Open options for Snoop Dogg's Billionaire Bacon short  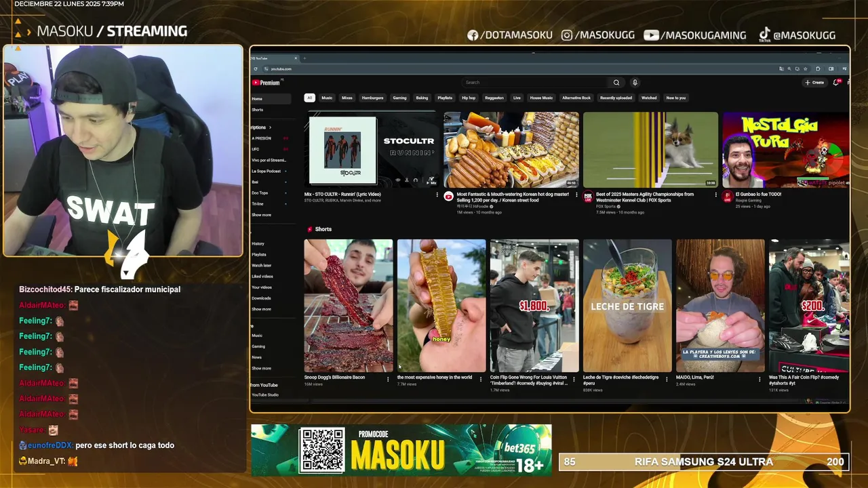click(388, 379)
